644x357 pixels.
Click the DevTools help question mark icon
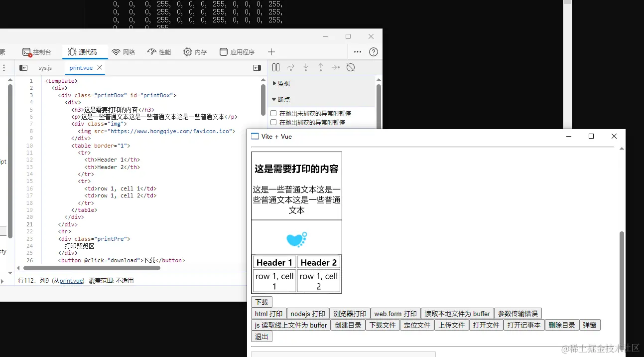[x=374, y=52]
